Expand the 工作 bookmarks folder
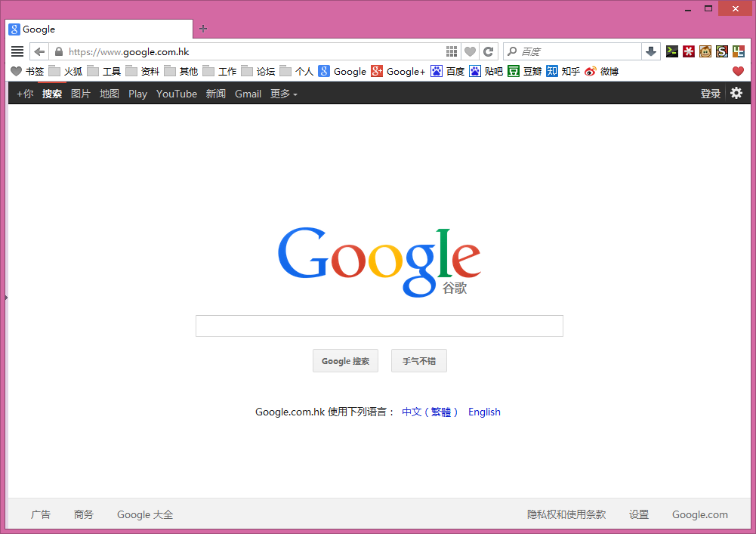The image size is (756, 534). click(x=221, y=72)
